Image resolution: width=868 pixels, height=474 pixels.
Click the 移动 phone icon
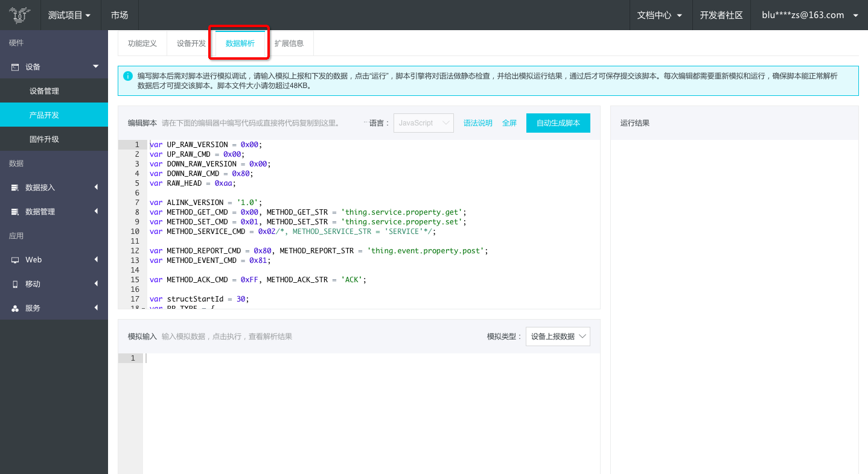15,284
